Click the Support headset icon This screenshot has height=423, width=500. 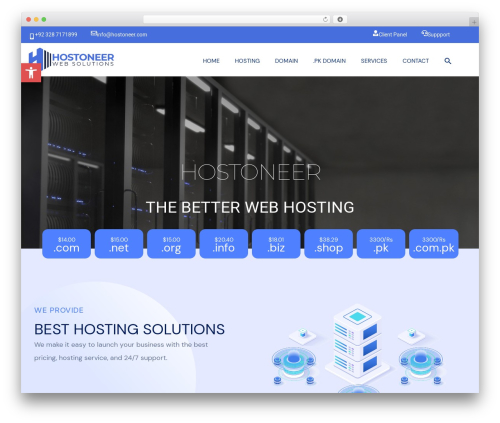pyautogui.click(x=424, y=33)
